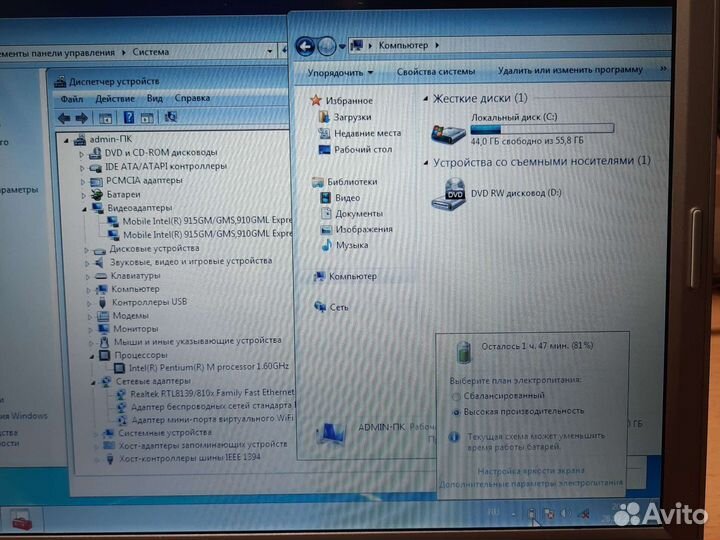Expand Мониторы node
Image resolution: width=720 pixels, height=540 pixels.
point(90,330)
